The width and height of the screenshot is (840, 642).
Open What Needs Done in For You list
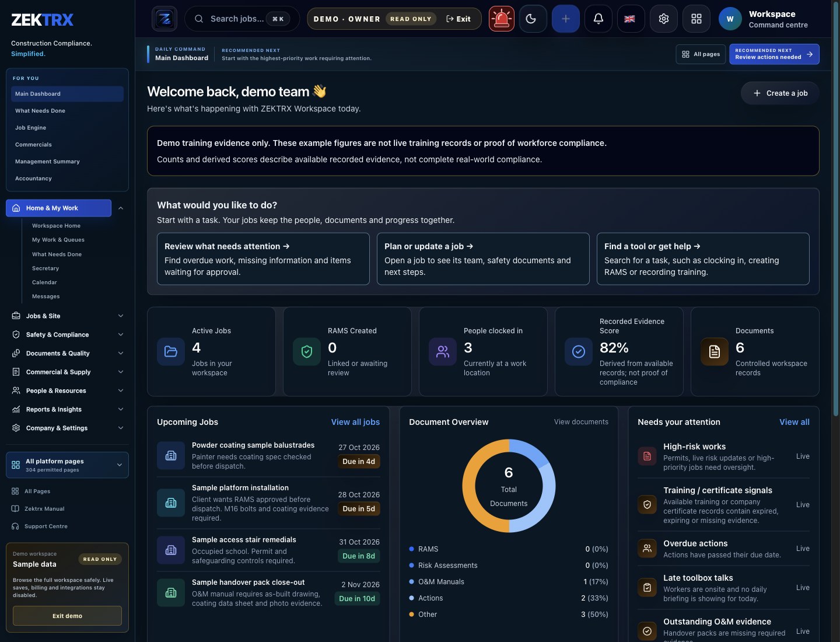click(67, 110)
